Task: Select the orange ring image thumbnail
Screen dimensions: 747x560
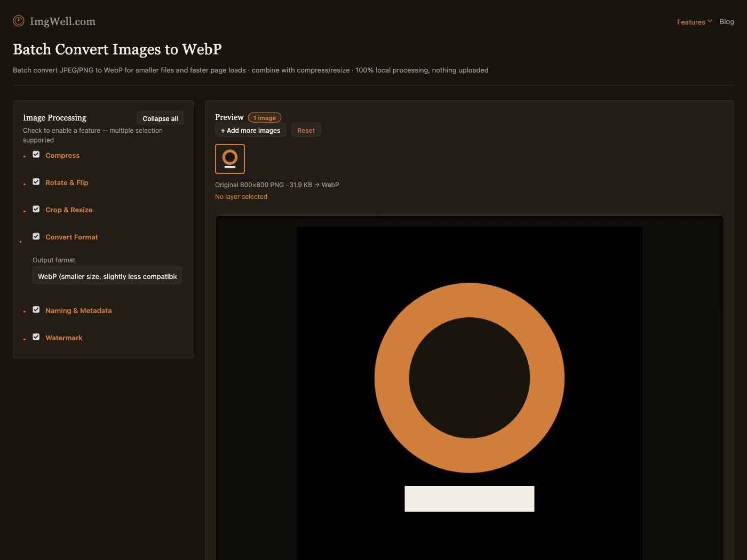Action: coord(230,159)
